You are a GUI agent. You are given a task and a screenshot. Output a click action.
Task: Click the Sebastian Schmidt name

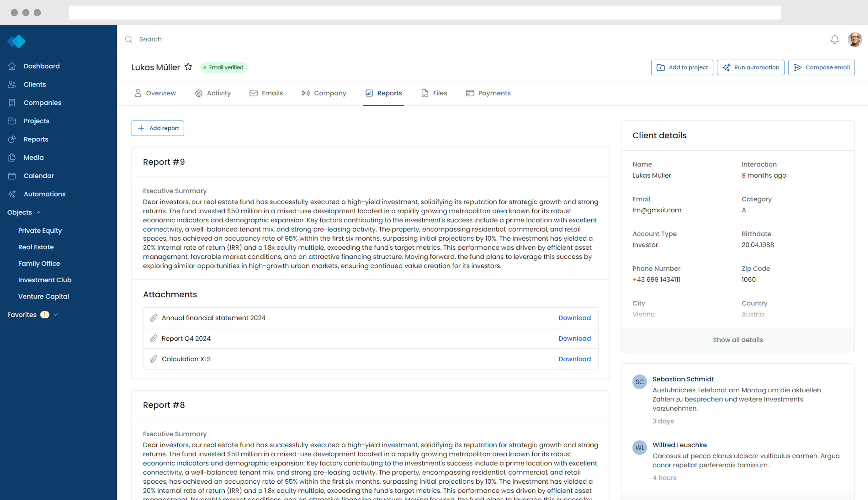click(683, 379)
